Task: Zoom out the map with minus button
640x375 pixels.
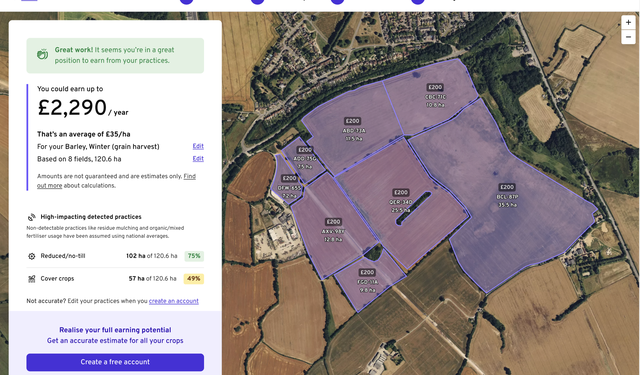Action: (x=628, y=37)
